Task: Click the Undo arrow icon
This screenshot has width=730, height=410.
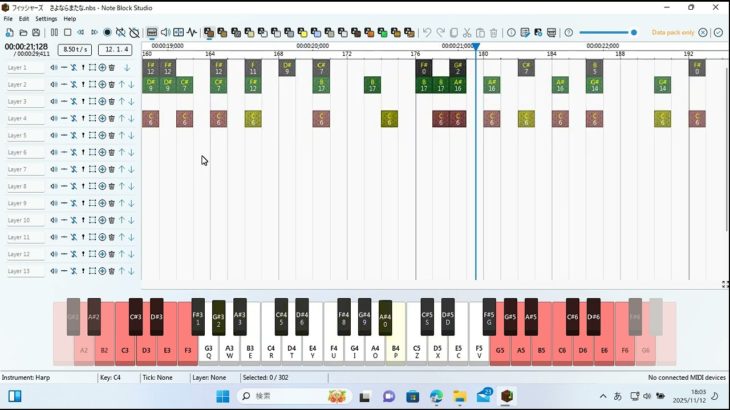Action: tap(427, 32)
